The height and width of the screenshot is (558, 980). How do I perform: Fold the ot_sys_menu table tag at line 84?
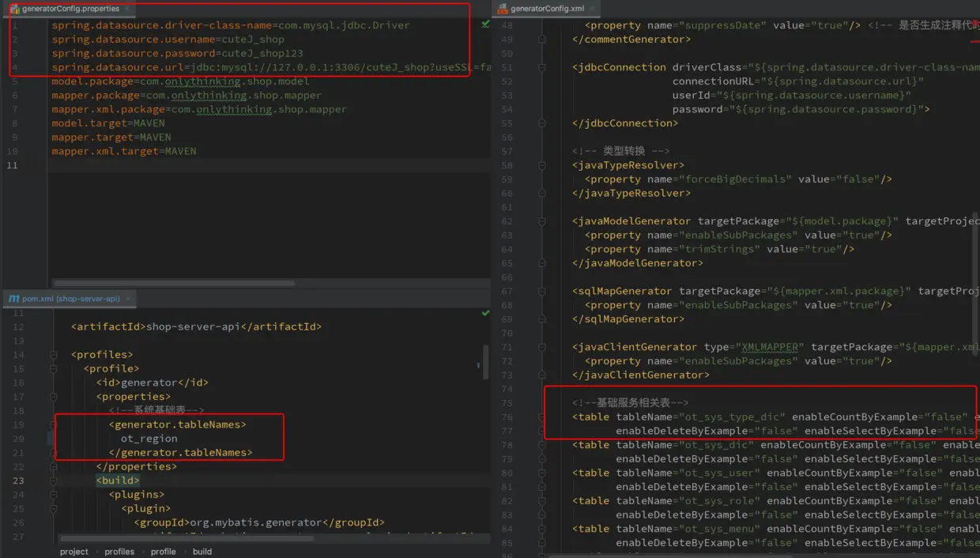point(543,529)
